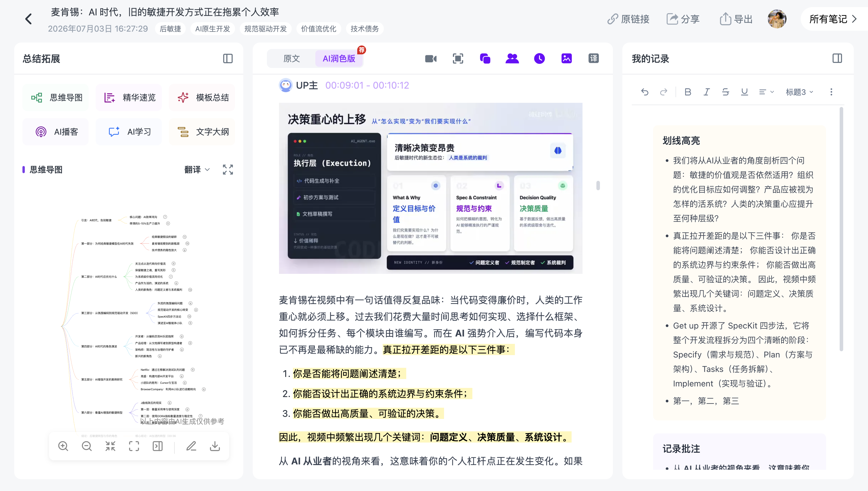Expand node 第五部分 in mind map
The width and height of the screenshot is (868, 491).
(x=102, y=380)
